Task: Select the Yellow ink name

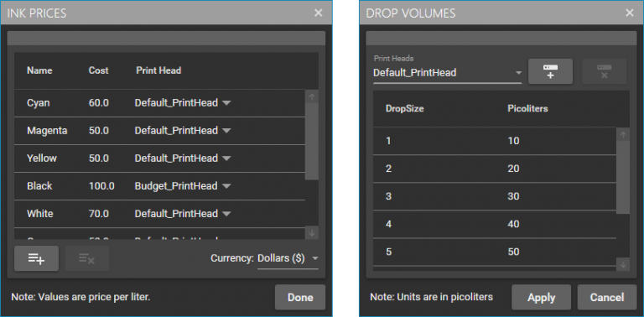Action: 42,158
